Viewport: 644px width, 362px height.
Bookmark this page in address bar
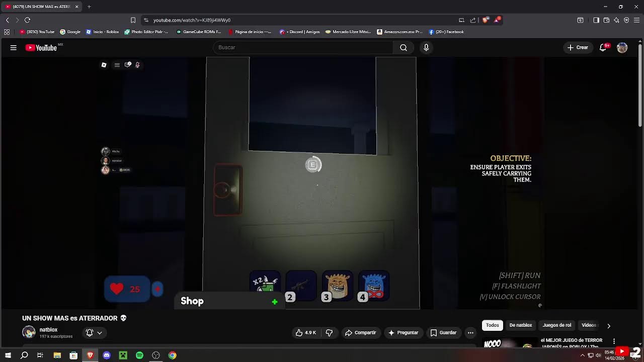[x=133, y=20]
